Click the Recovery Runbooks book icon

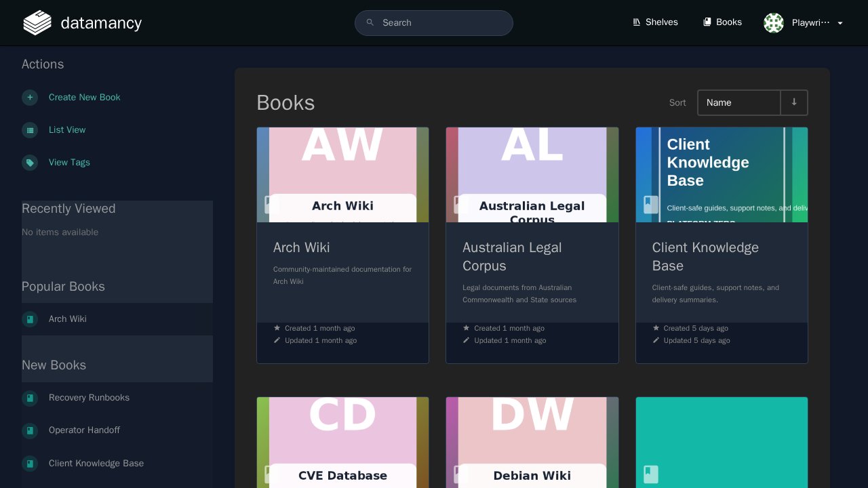pyautogui.click(x=30, y=398)
